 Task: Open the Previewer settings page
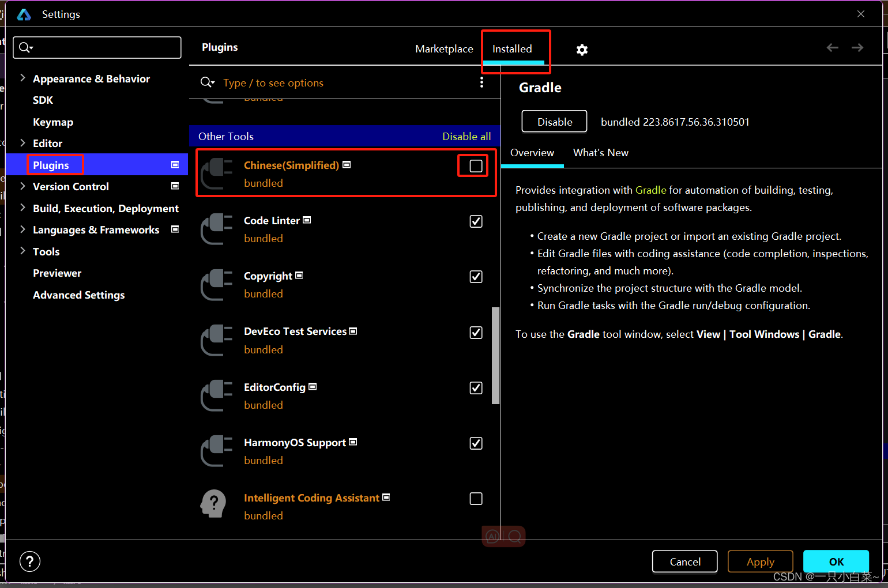(x=57, y=273)
